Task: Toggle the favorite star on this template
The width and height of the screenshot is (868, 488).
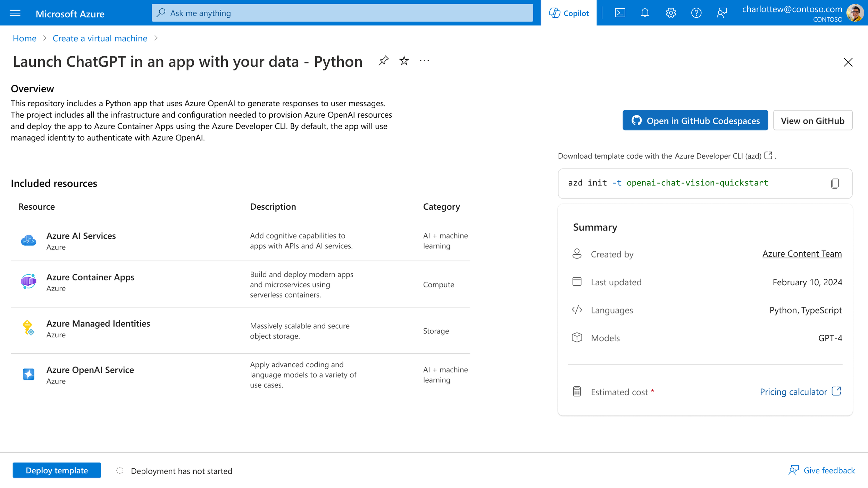Action: click(x=404, y=60)
